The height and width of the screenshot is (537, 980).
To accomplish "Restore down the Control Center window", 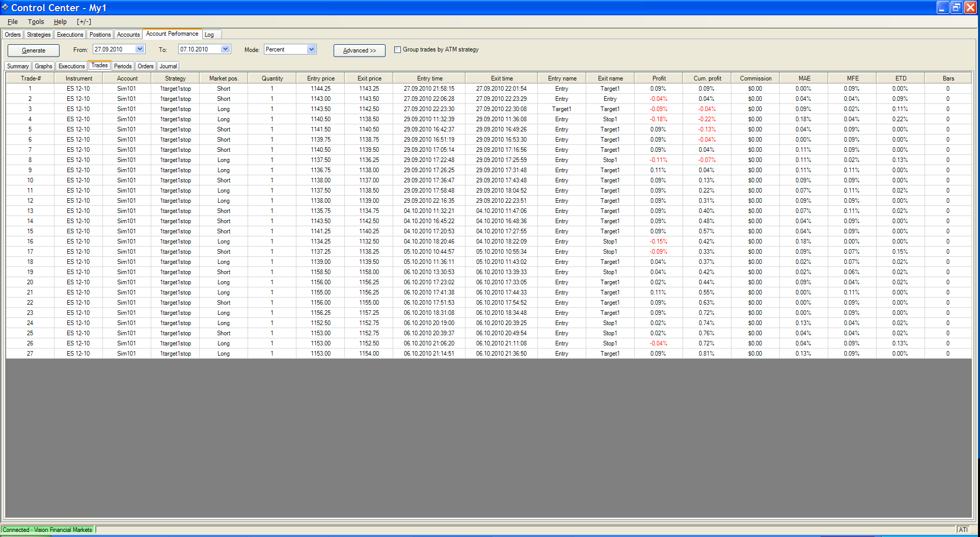I will (x=956, y=7).
